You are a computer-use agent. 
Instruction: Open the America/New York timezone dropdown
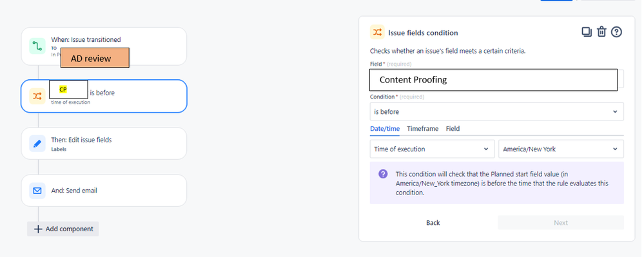click(561, 149)
